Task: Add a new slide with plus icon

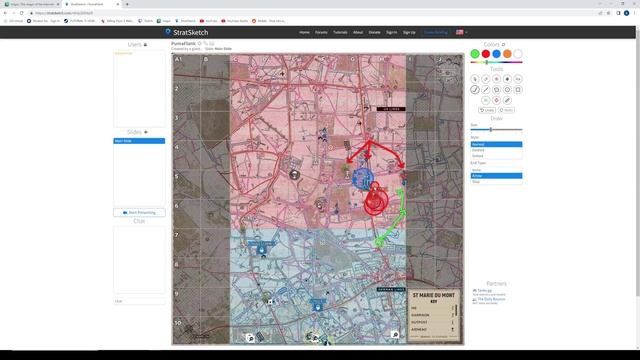Action: pos(146,132)
